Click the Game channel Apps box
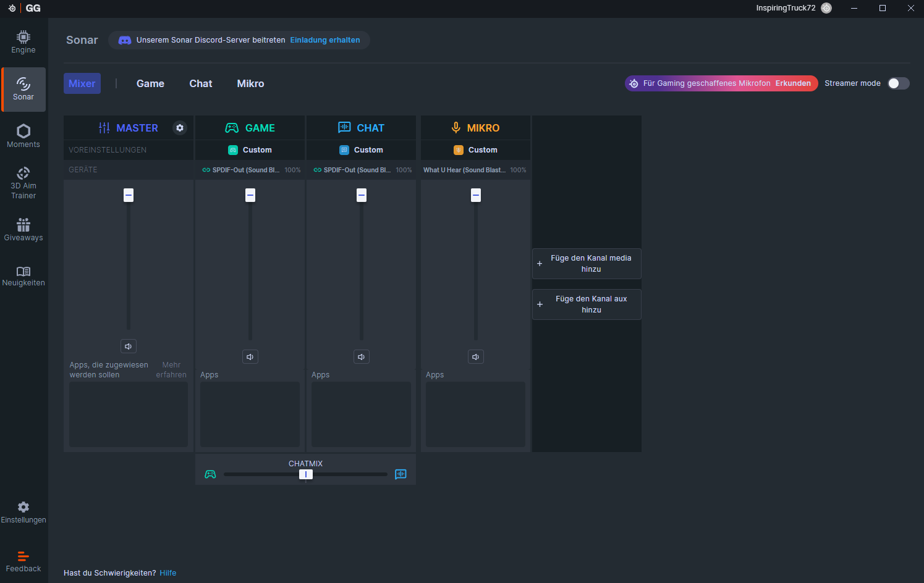This screenshot has height=583, width=924. pyautogui.click(x=250, y=414)
